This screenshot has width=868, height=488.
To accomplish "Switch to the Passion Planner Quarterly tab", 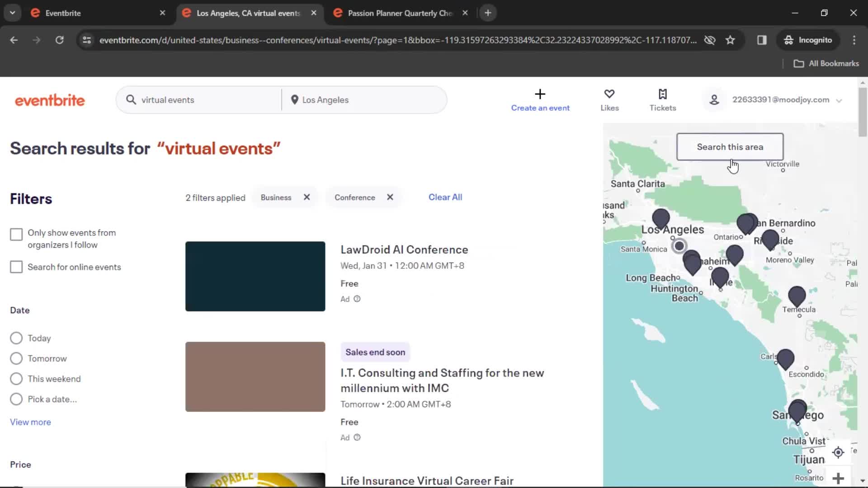I will point(400,13).
